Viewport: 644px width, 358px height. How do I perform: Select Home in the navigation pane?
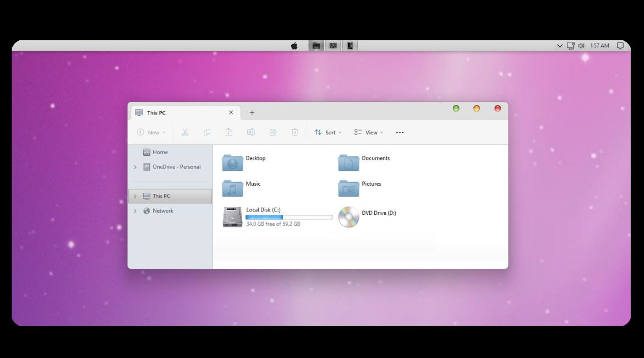click(160, 152)
